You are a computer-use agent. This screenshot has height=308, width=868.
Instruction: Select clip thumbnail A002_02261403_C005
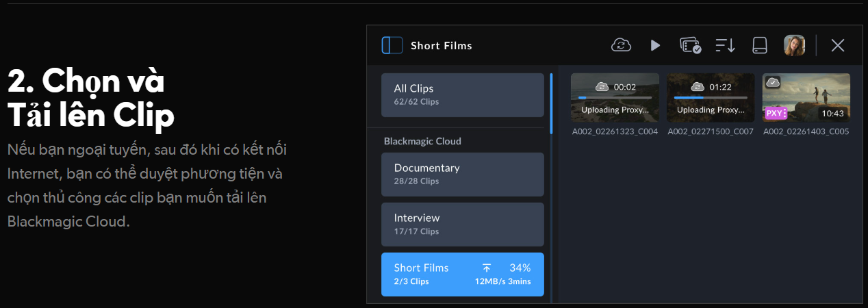coord(806,98)
